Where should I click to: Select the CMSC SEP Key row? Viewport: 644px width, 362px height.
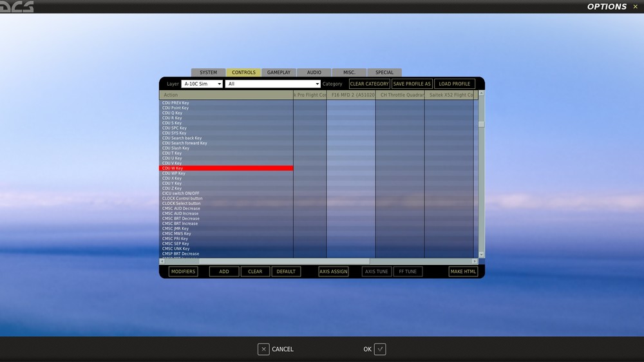226,243
